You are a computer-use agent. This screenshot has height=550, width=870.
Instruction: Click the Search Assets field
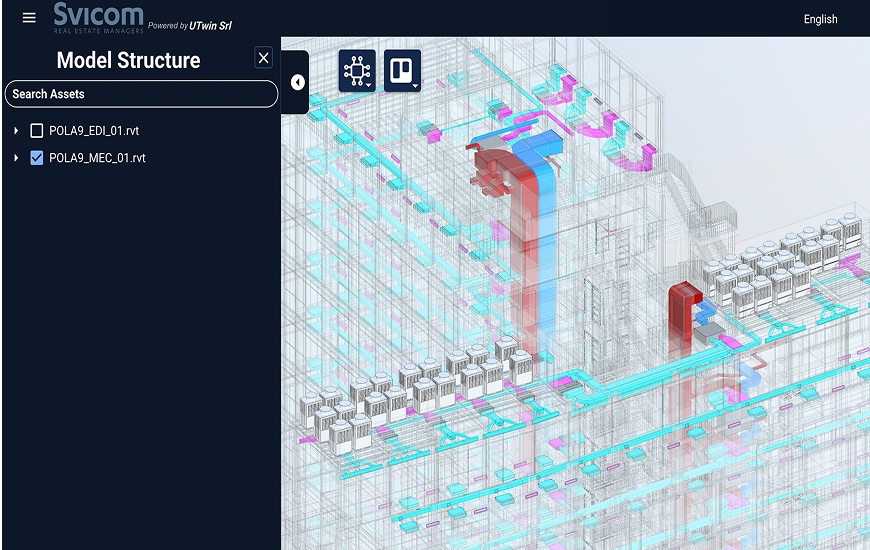click(x=141, y=94)
